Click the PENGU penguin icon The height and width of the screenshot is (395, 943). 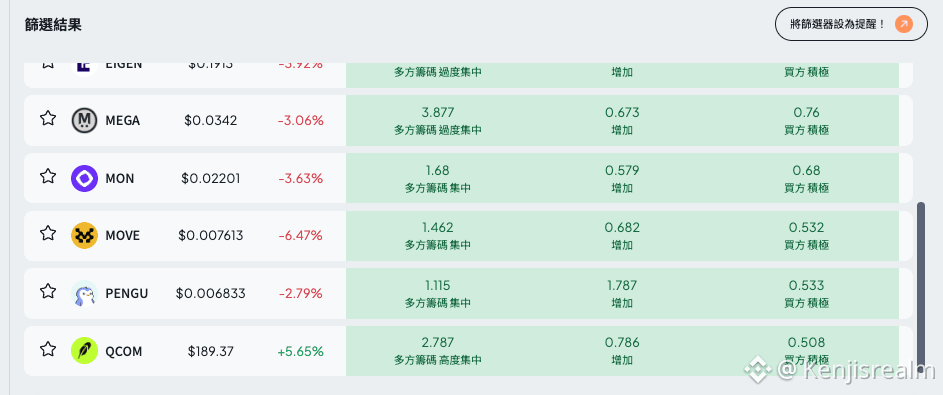tap(84, 293)
